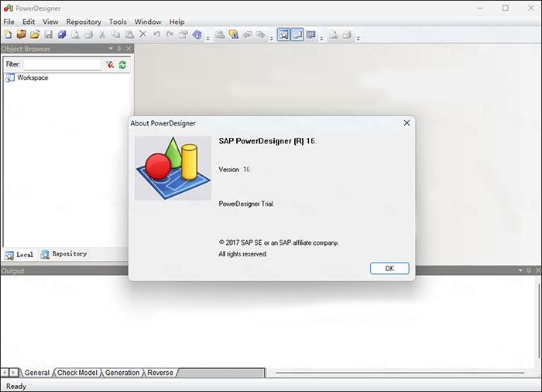
Task: Click the Save All toolbar icon
Action: (62, 35)
